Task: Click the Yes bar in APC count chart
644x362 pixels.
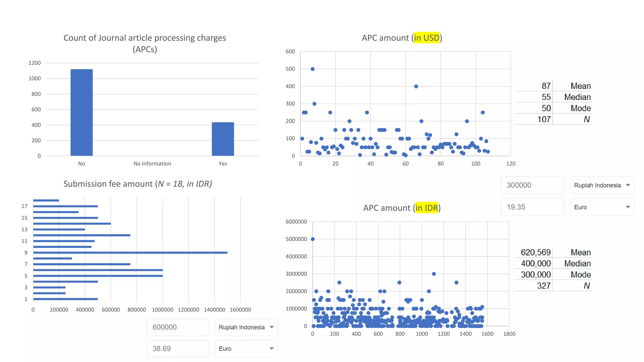Action: pyautogui.click(x=223, y=139)
